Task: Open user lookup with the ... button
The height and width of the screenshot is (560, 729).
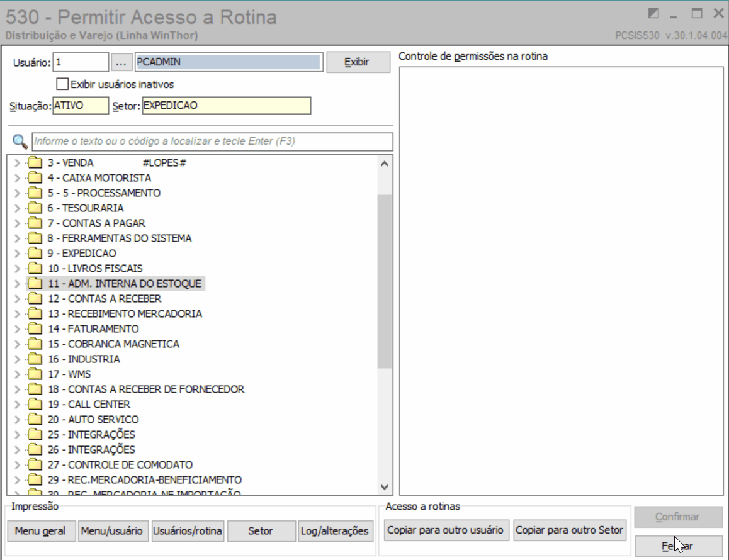Action: 120,62
